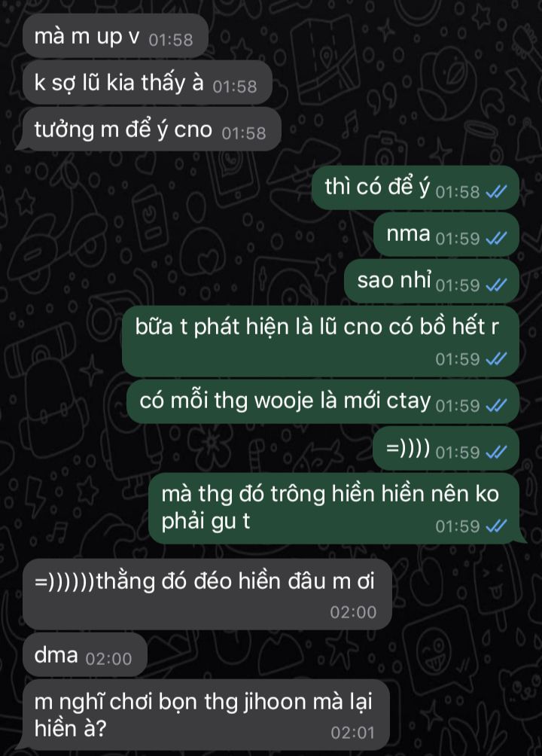Tap the sent bubble 'thì có để ý'

pos(416,187)
